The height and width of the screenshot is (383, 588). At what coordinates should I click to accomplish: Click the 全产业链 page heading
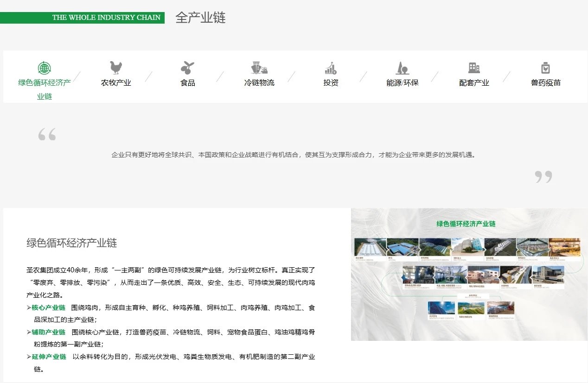click(200, 18)
